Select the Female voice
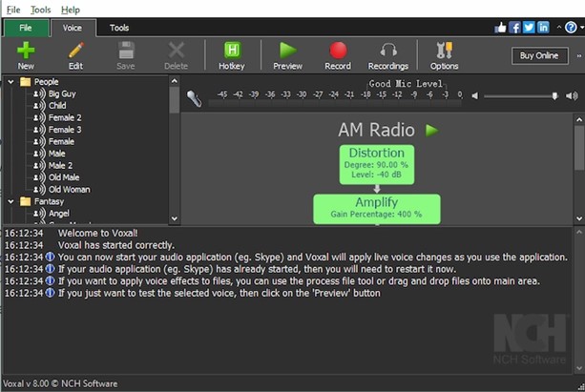 point(61,141)
